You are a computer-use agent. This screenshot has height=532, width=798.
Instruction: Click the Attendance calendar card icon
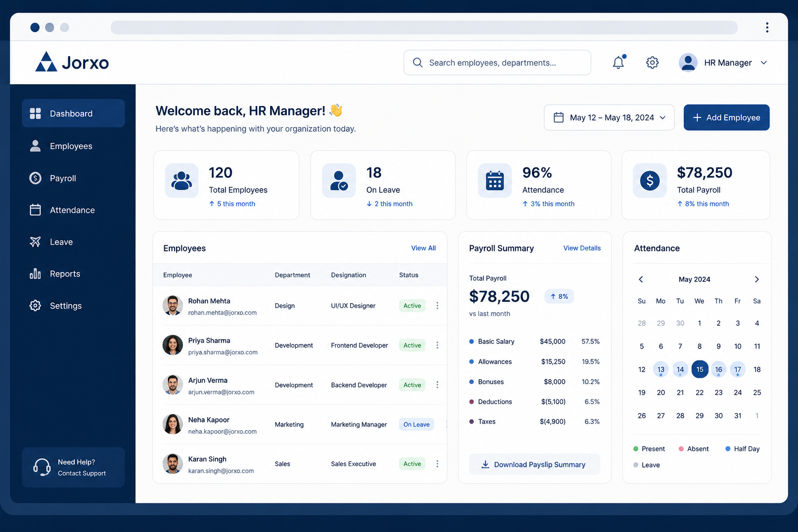pos(495,180)
